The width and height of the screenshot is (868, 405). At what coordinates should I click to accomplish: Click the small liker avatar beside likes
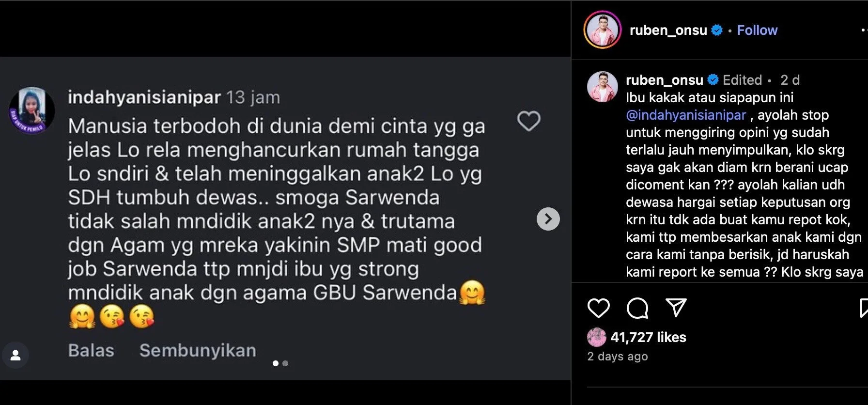click(596, 337)
